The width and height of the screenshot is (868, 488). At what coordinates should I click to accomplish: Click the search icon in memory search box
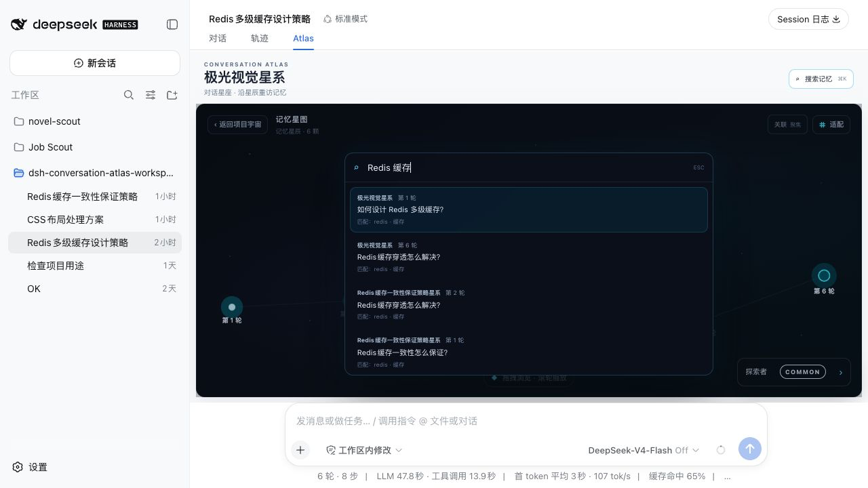tap(357, 167)
